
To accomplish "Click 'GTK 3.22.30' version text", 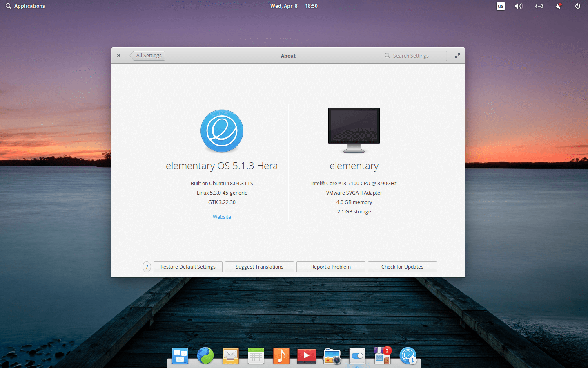I will point(222,202).
